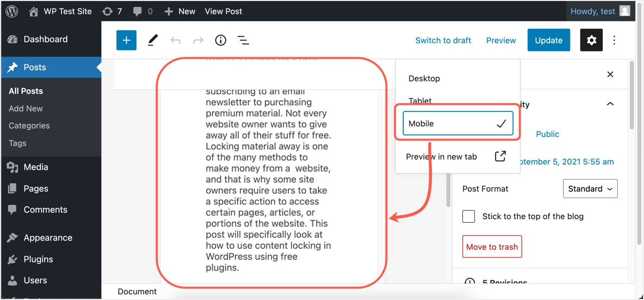Open the Post Format dropdown
The height and width of the screenshot is (300, 644).
pyautogui.click(x=590, y=189)
